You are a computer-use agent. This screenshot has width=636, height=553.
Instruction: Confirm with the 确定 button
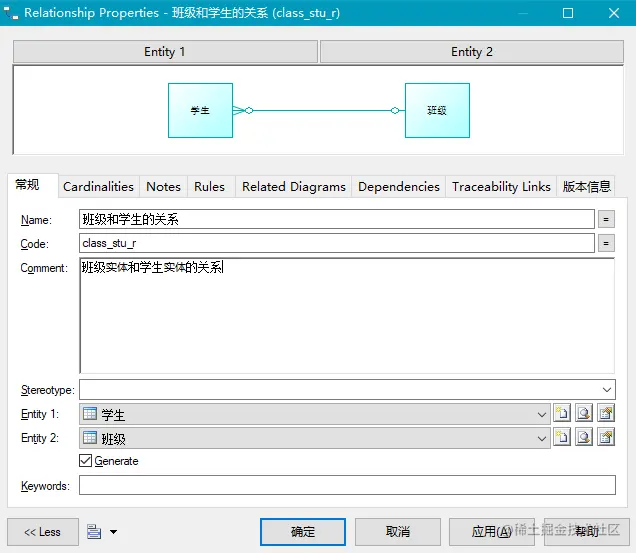[x=303, y=531]
